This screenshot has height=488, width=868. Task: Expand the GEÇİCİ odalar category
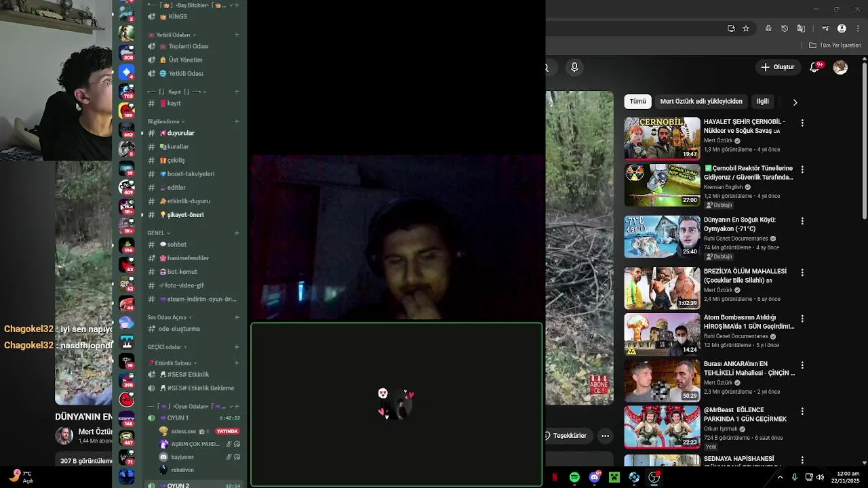tap(167, 346)
